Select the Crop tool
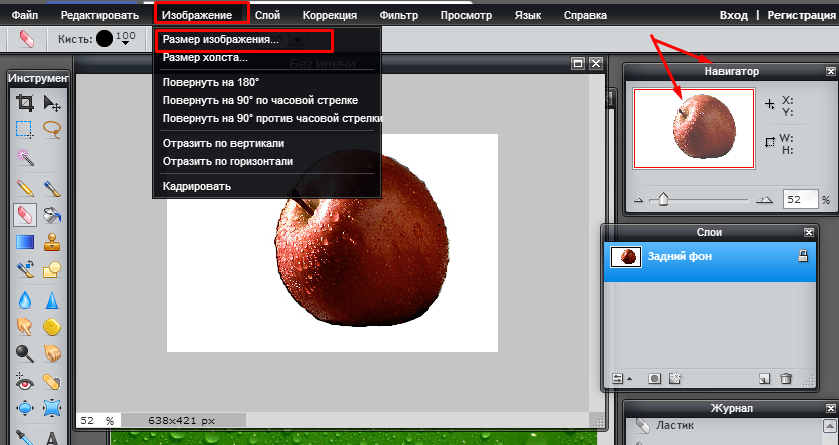 tap(25, 103)
